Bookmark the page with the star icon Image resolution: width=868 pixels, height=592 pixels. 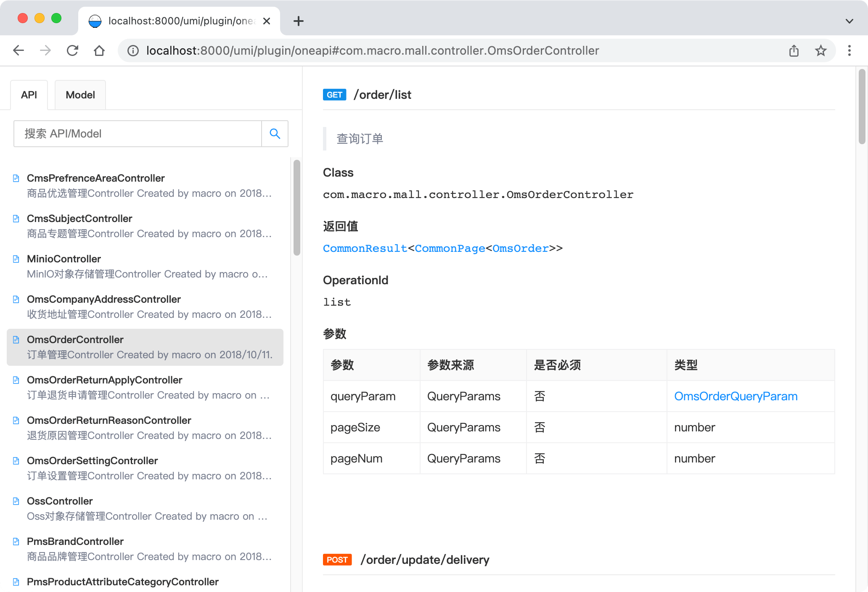pos(820,50)
